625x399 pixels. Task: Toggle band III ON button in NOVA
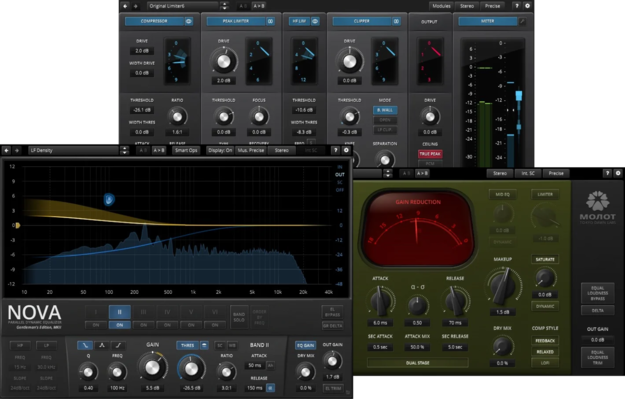pyautogui.click(x=143, y=325)
